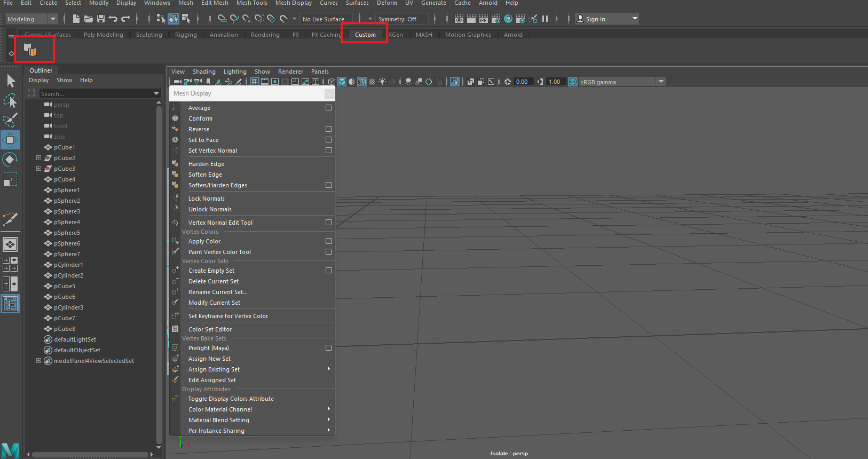The image size is (868, 459).
Task: Open the Outliner Display menu
Action: click(x=39, y=80)
